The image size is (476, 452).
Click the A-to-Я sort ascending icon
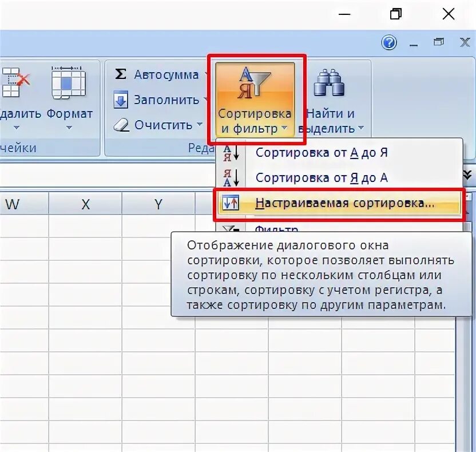pyautogui.click(x=231, y=153)
